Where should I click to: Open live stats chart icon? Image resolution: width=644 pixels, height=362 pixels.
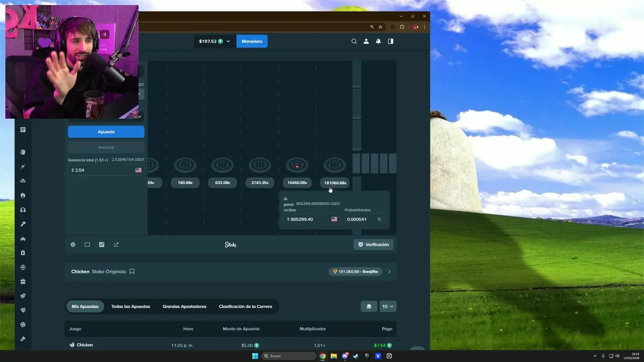click(x=102, y=244)
